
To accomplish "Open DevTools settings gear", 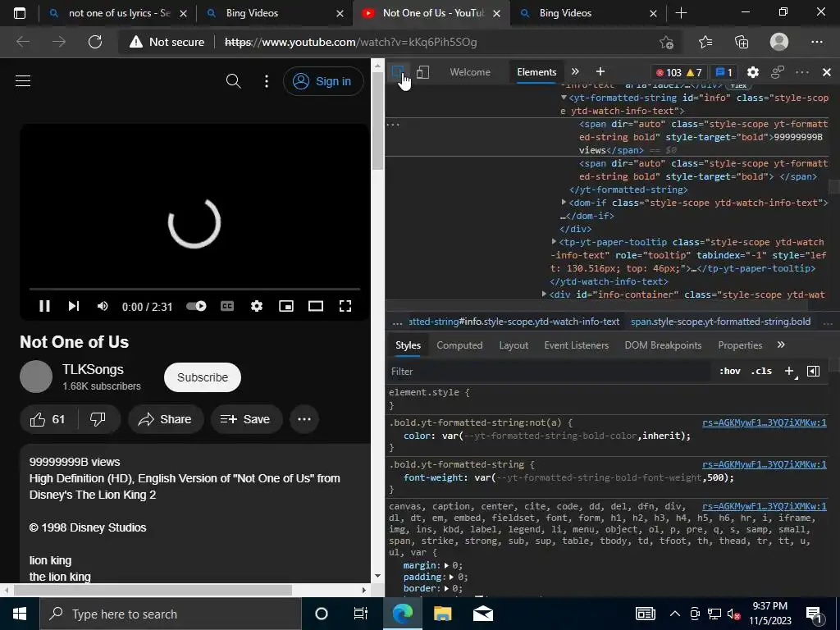I will (753, 72).
